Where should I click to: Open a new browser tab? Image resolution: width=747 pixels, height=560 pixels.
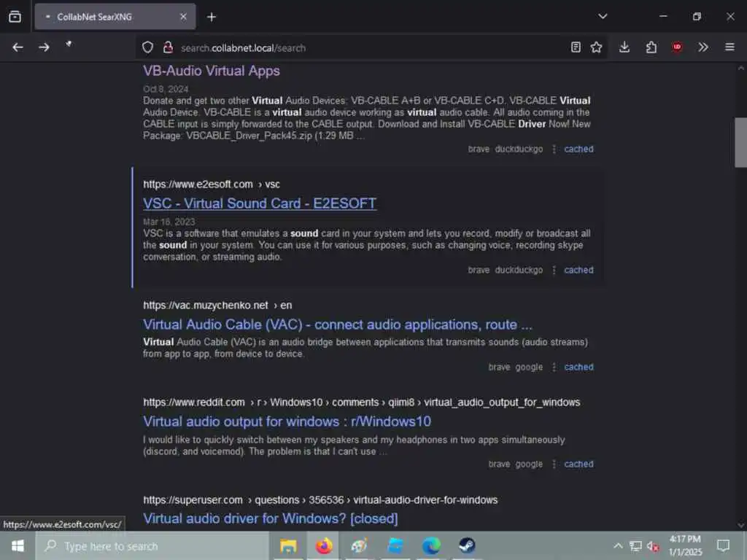coord(212,17)
